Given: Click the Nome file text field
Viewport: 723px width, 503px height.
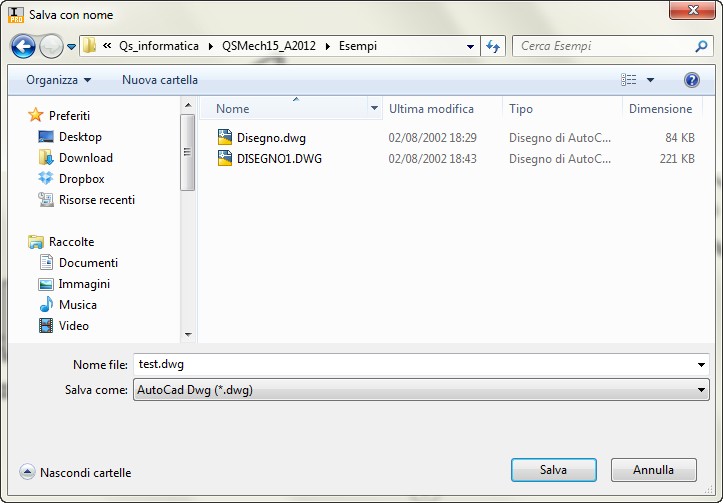Looking at the screenshot, I should coord(414,365).
